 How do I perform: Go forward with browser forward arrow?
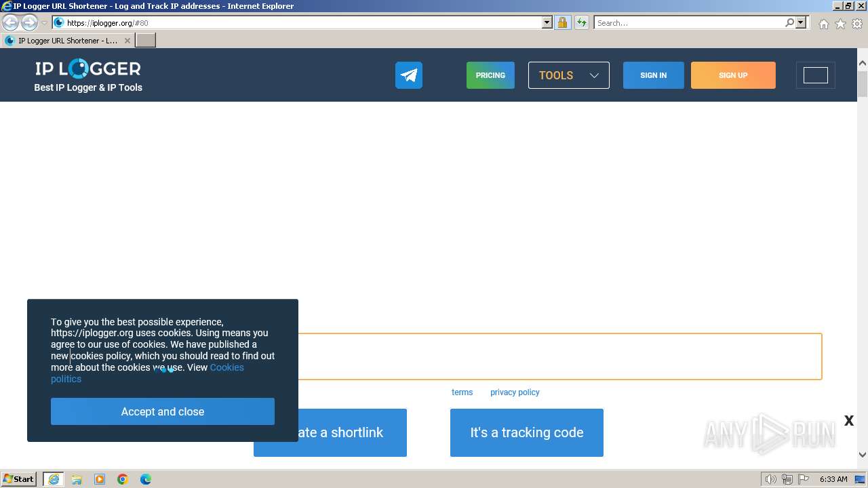(28, 22)
